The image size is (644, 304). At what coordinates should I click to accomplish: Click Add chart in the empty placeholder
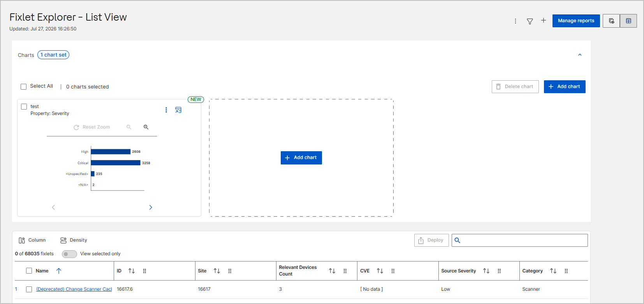(301, 158)
